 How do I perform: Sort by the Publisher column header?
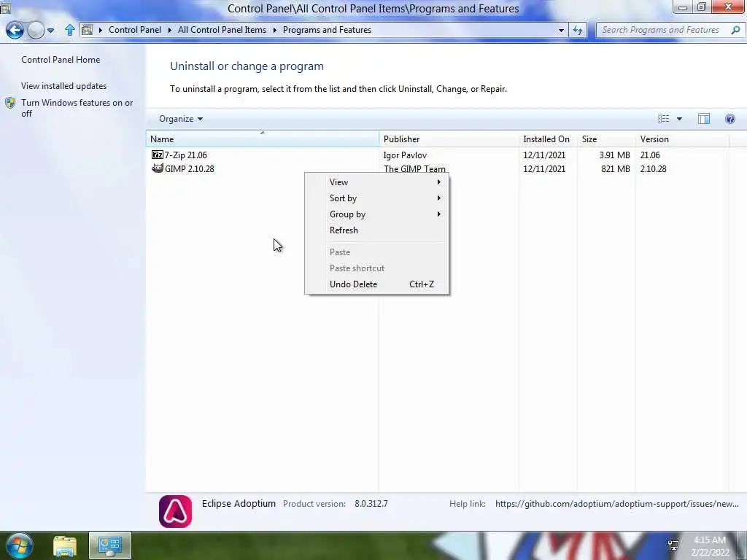point(449,139)
